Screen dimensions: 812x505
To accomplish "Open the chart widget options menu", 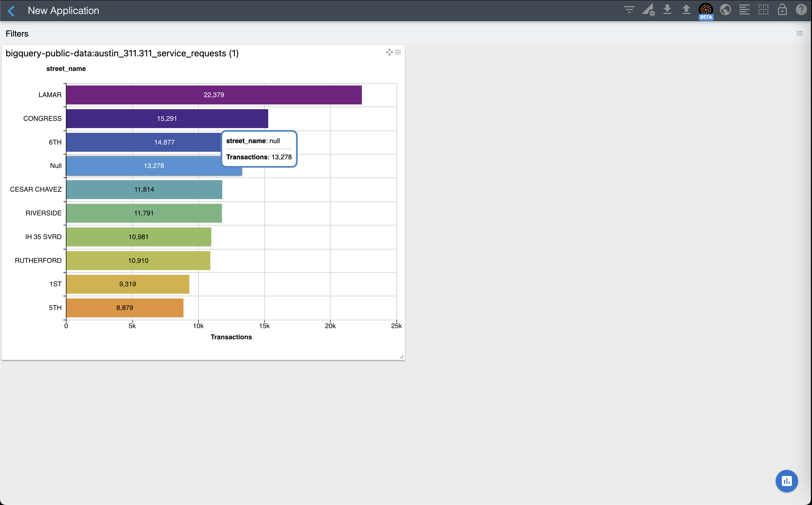I will pyautogui.click(x=398, y=52).
